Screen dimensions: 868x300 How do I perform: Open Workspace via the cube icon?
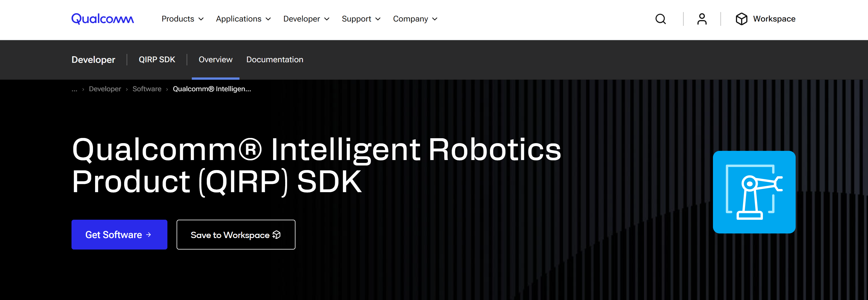click(741, 19)
